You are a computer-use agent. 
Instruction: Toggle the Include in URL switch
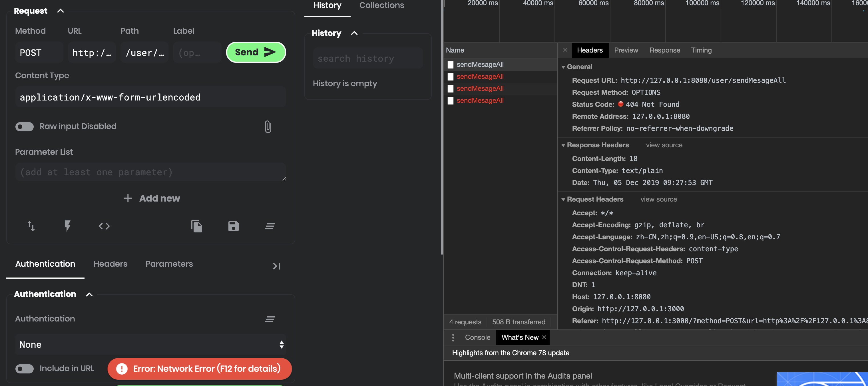point(25,369)
